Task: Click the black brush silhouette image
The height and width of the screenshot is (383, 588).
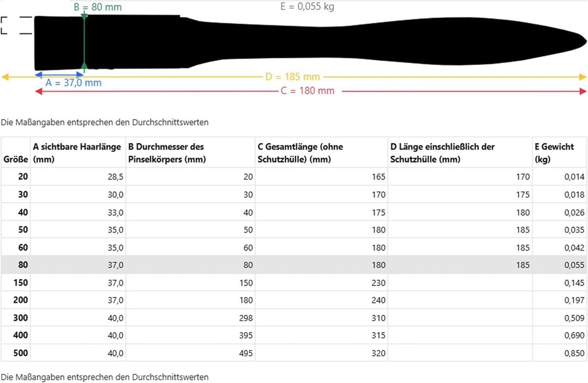Action: coord(310,42)
